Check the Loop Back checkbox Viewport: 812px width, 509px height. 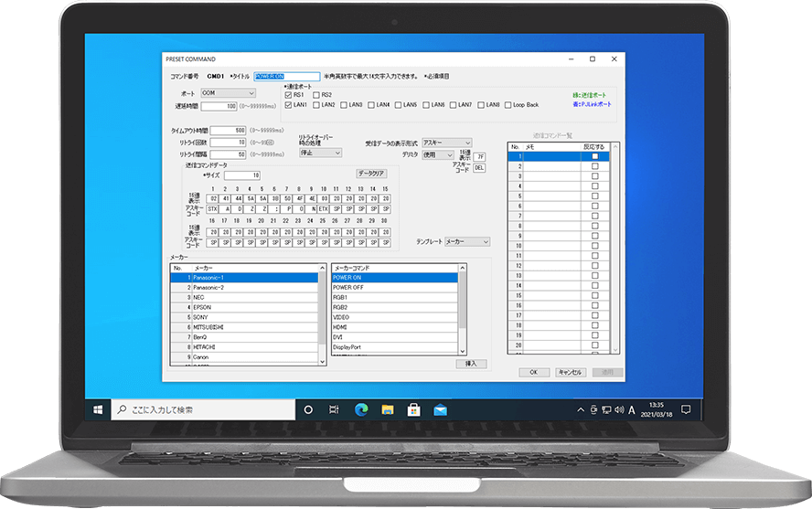click(508, 105)
